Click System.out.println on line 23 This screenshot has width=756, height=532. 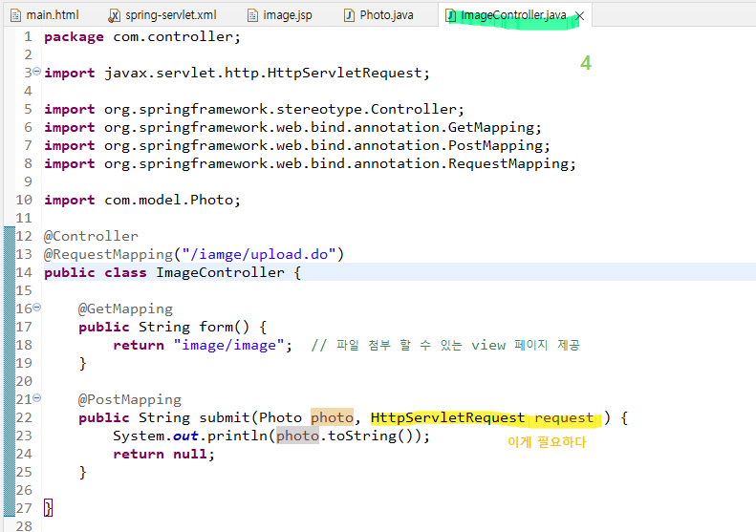point(190,436)
